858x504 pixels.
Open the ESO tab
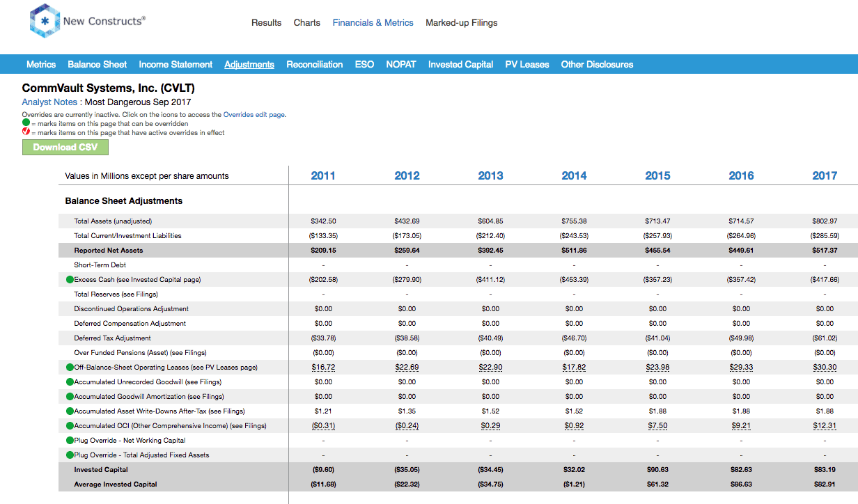365,65
